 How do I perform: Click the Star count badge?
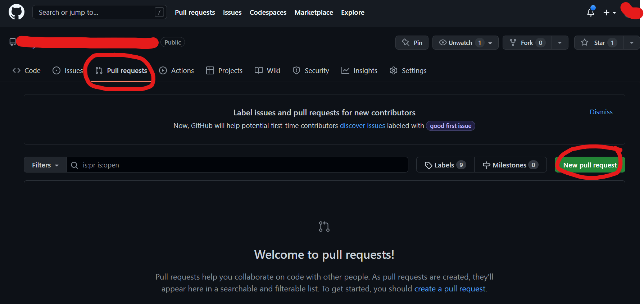coord(612,42)
